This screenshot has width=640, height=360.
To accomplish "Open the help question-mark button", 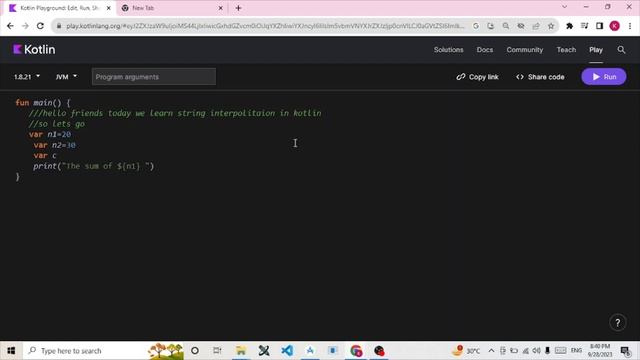I will [618, 323].
